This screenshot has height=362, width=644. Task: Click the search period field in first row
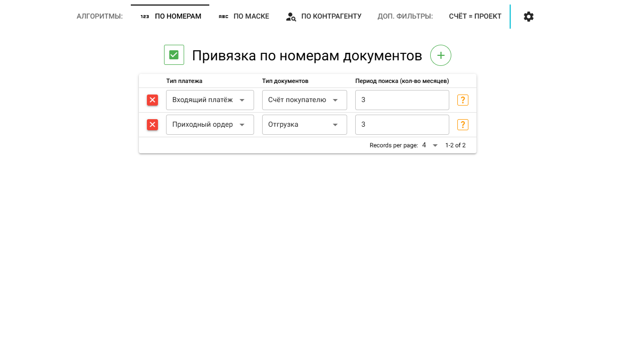click(x=402, y=100)
